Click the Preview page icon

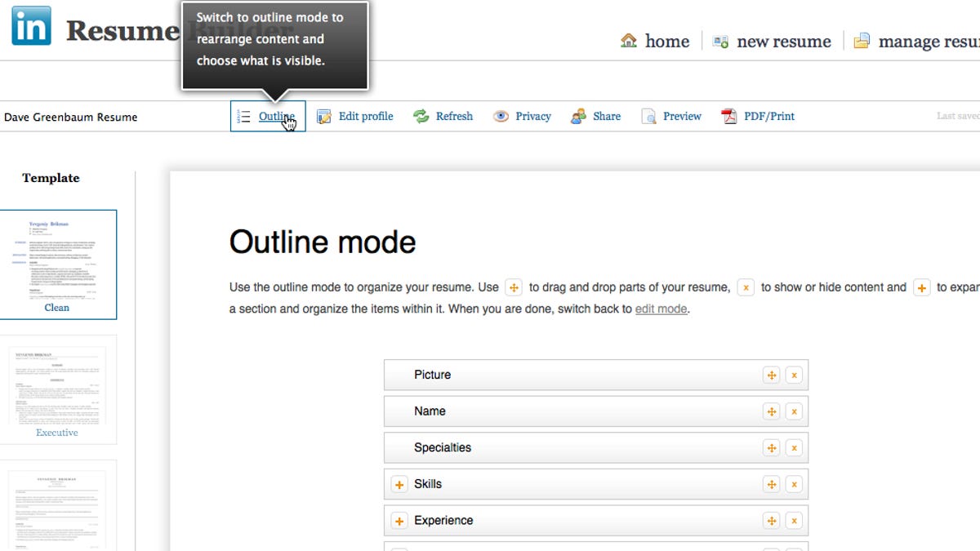click(x=648, y=117)
